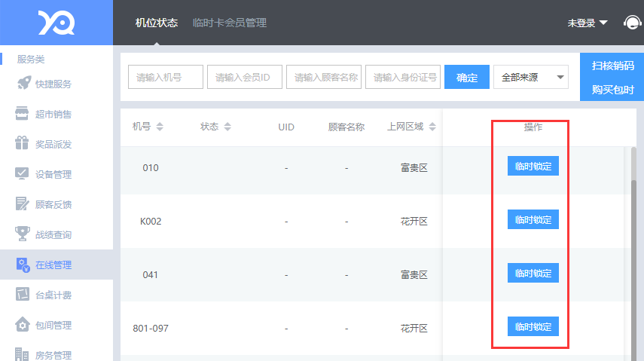This screenshot has height=361, width=644.
Task: Sort the table by 机号 column
Action: (x=160, y=127)
